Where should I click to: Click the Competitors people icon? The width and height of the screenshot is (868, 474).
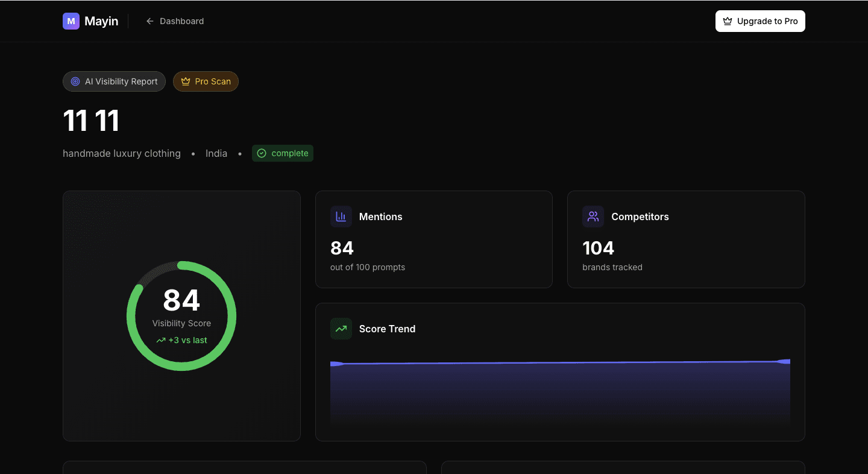point(593,216)
